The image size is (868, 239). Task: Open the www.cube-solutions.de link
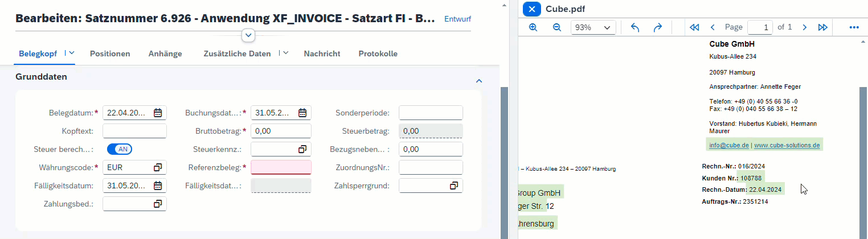click(787, 145)
